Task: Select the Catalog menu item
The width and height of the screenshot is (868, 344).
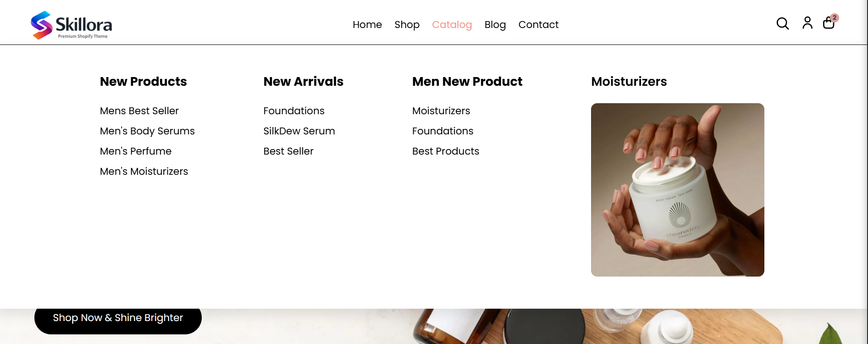Action: tap(452, 25)
